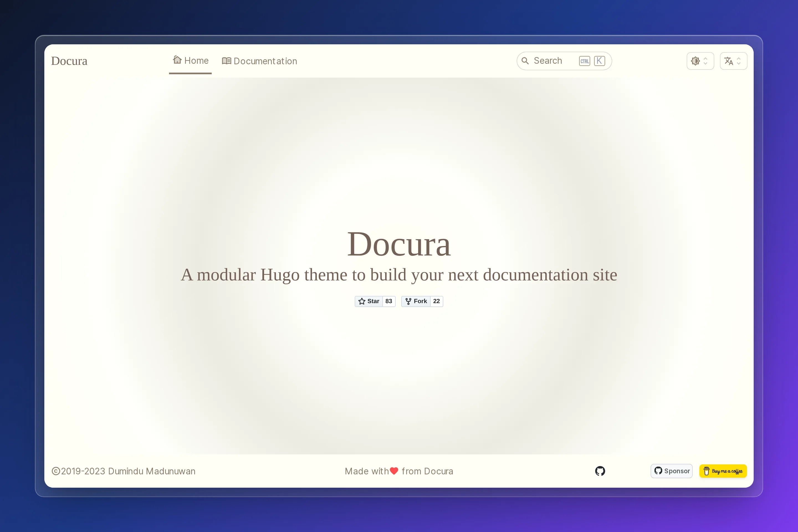Click the Docura site logo text
This screenshot has width=798, height=532.
(69, 61)
